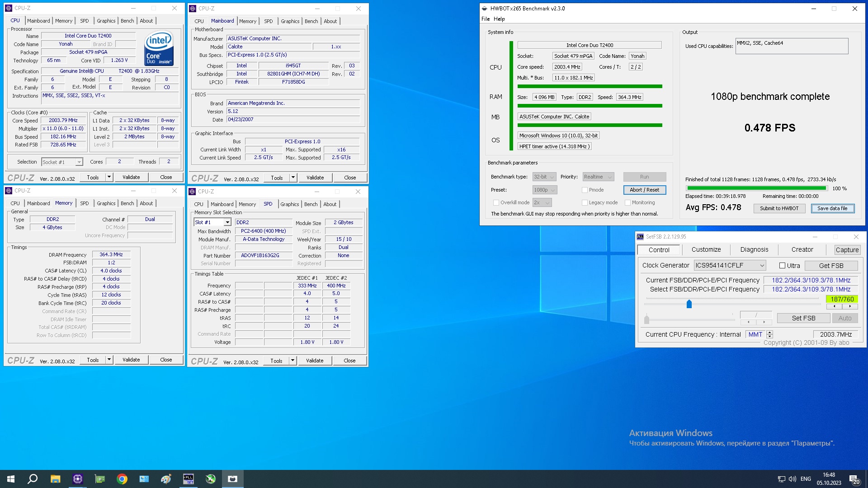This screenshot has height=488, width=868.
Task: Click Submit to HWBOT
Action: (x=779, y=209)
